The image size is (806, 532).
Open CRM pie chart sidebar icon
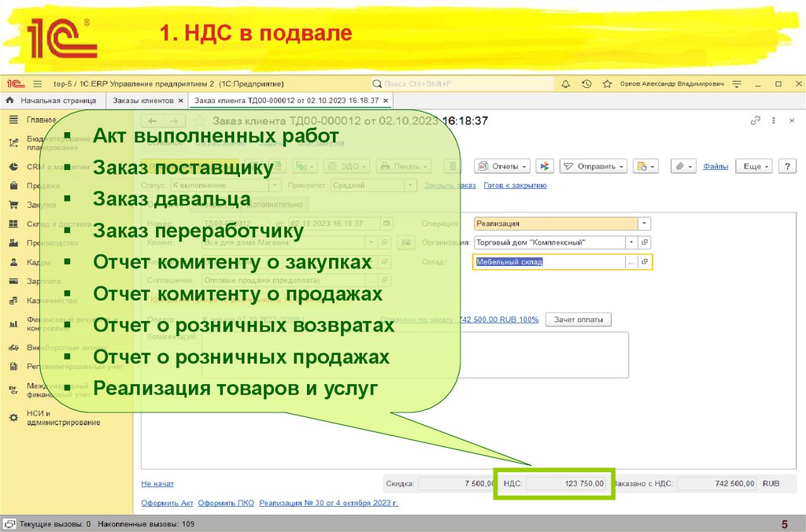(14, 167)
